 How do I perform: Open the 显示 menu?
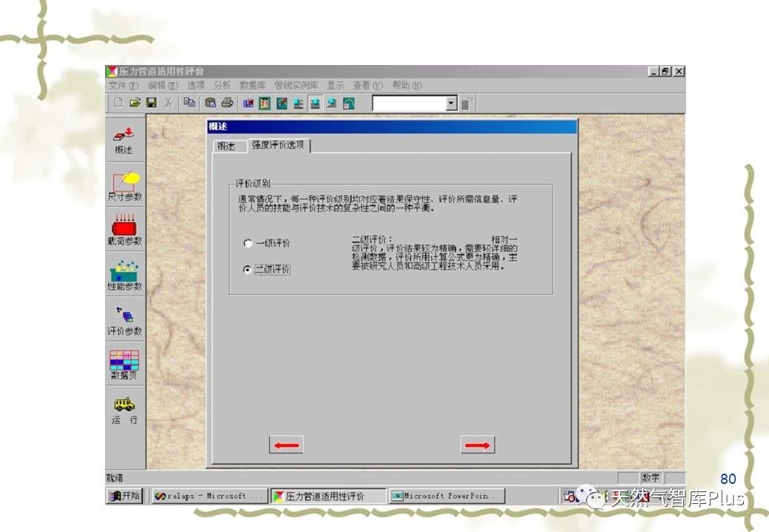tap(336, 85)
